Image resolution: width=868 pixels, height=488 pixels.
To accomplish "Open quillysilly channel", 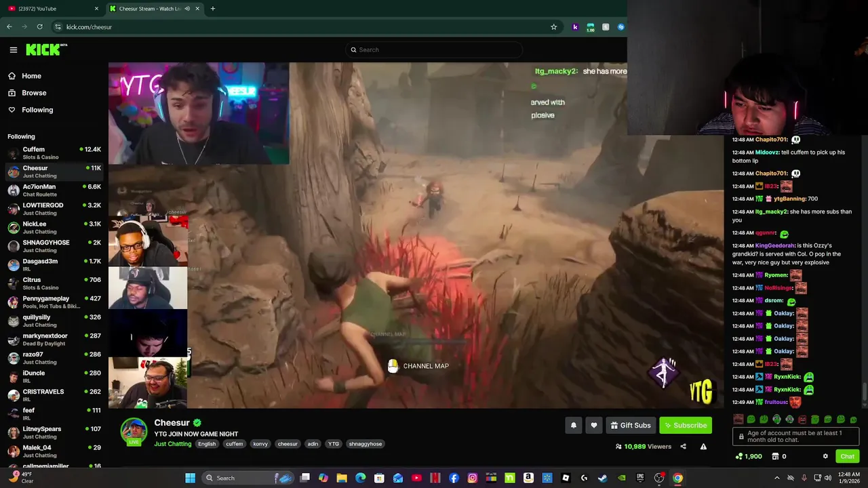I will coord(54,321).
